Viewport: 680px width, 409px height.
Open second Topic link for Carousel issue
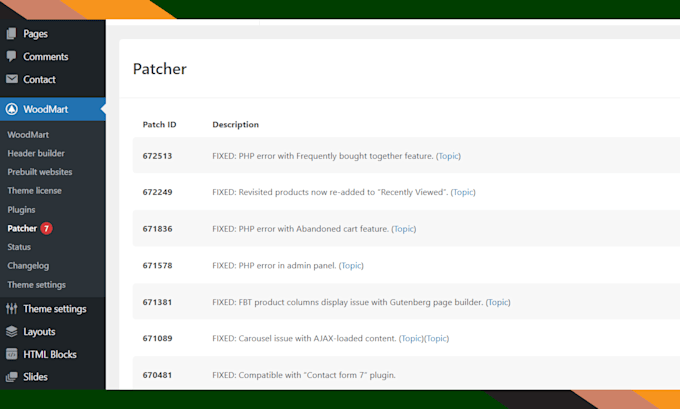coord(436,338)
